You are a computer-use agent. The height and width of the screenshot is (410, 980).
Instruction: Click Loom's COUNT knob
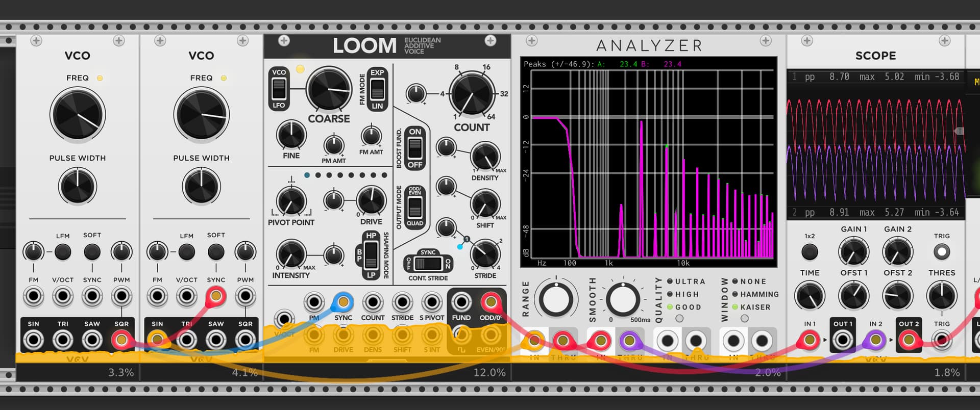472,94
